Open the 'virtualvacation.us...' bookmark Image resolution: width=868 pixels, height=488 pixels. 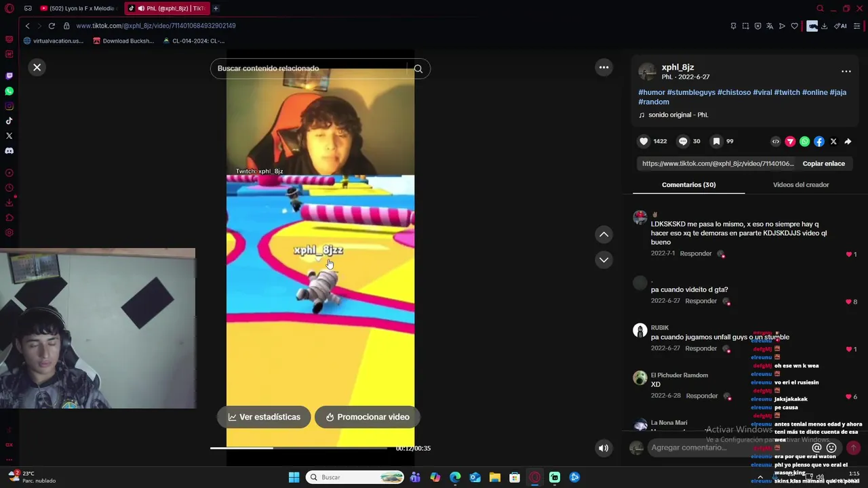54,41
